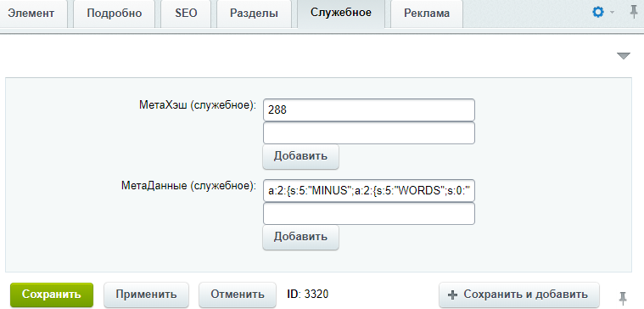Focus the МетаХэш field containing 288
The width and height of the screenshot is (644, 309).
pos(369,110)
